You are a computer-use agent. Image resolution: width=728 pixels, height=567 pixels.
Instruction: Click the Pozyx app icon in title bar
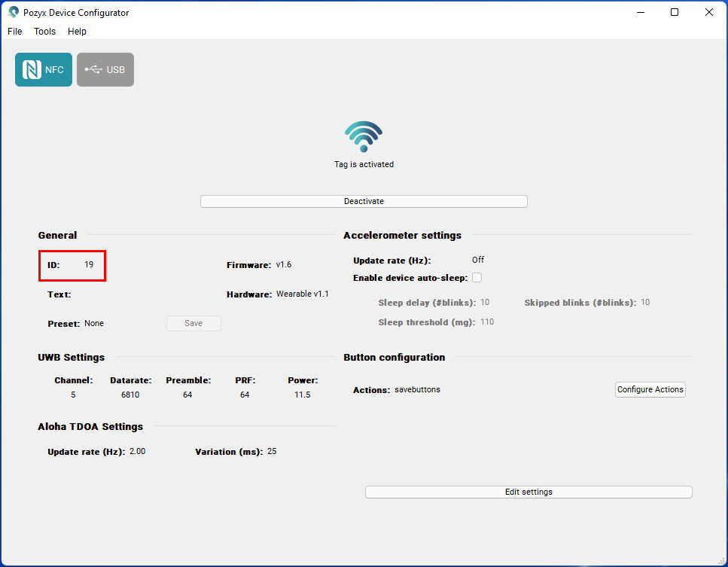click(13, 13)
